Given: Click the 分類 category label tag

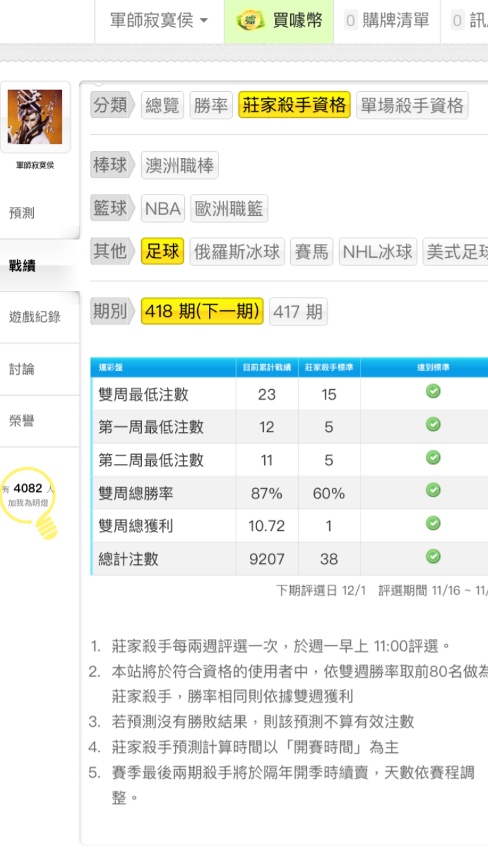Looking at the screenshot, I should click(x=111, y=105).
